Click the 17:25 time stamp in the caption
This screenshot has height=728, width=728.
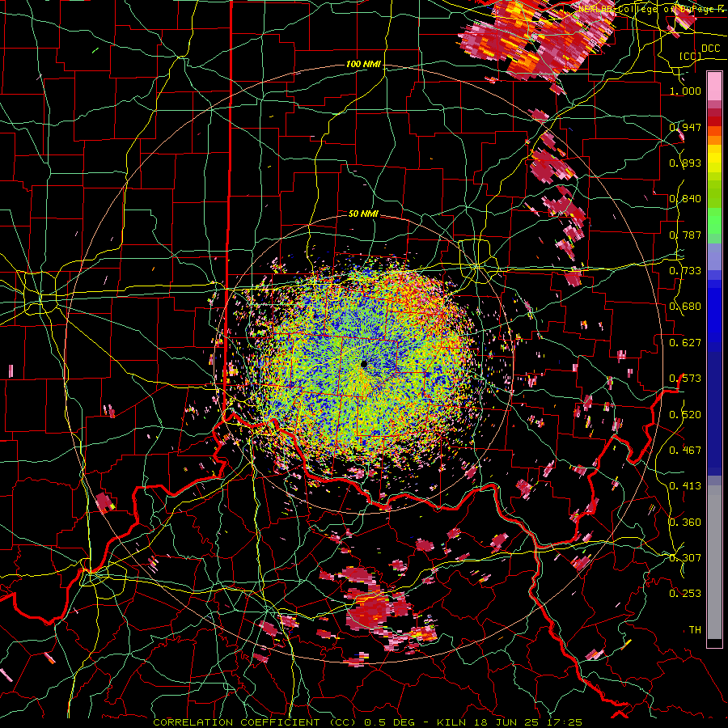[x=564, y=722]
